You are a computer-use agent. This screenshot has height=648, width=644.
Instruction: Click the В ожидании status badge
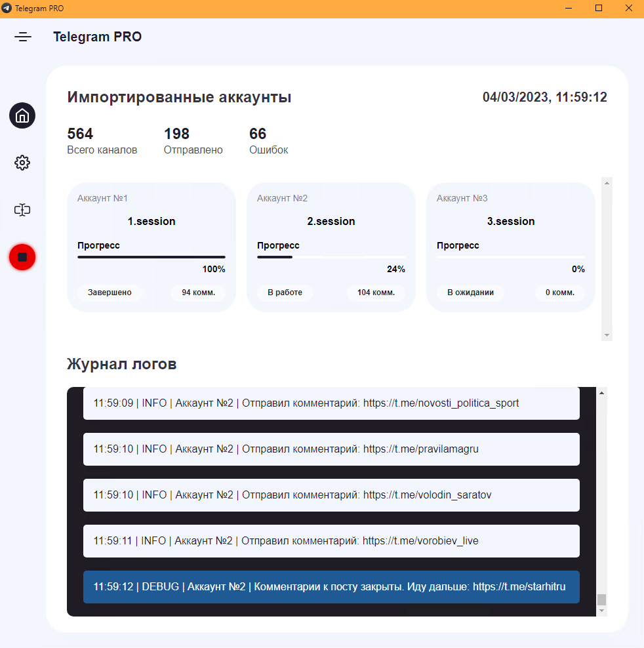[x=470, y=292]
